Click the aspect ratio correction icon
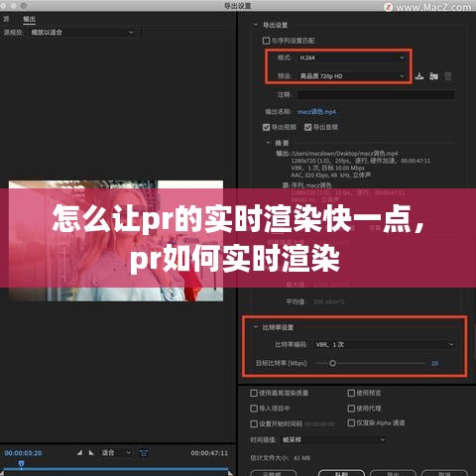Screen dimensions: 476x476 144,452
